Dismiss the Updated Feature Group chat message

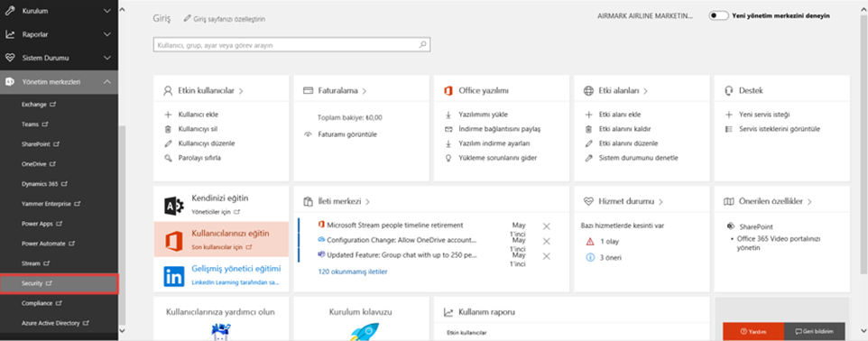pyautogui.click(x=547, y=256)
